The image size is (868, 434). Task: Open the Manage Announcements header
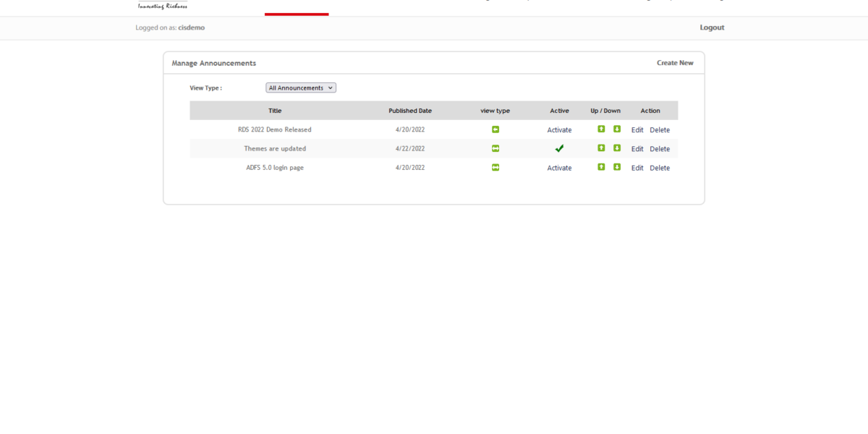tap(213, 63)
